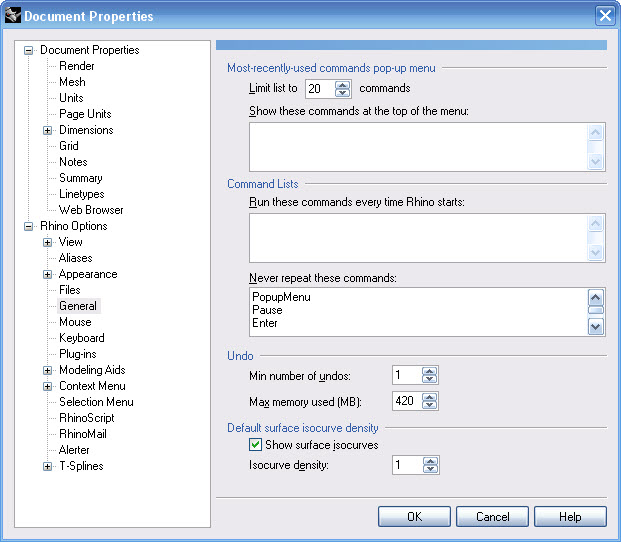
Task: Open Help for this dialog
Action: point(570,516)
